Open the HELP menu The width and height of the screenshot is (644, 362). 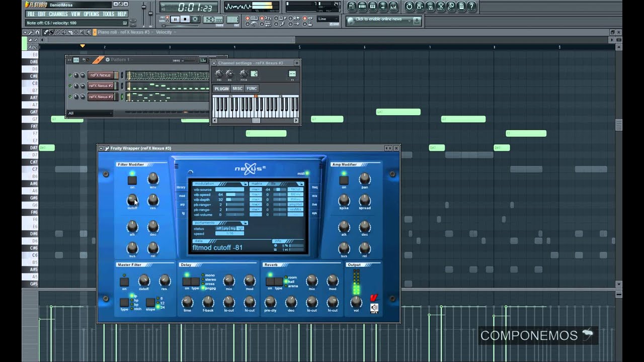pyautogui.click(x=122, y=14)
